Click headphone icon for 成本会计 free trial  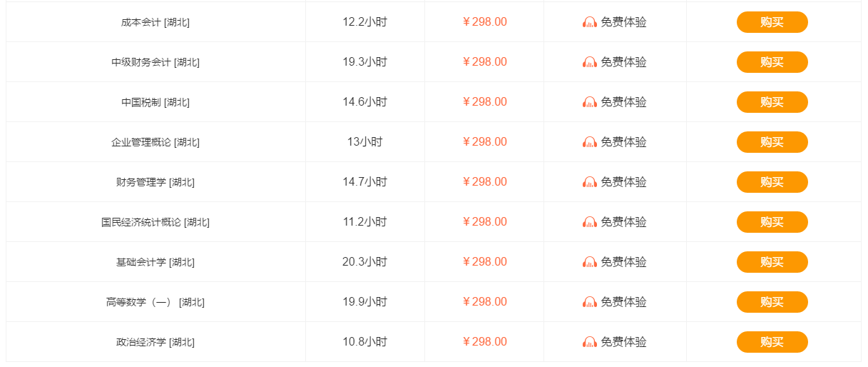(590, 22)
